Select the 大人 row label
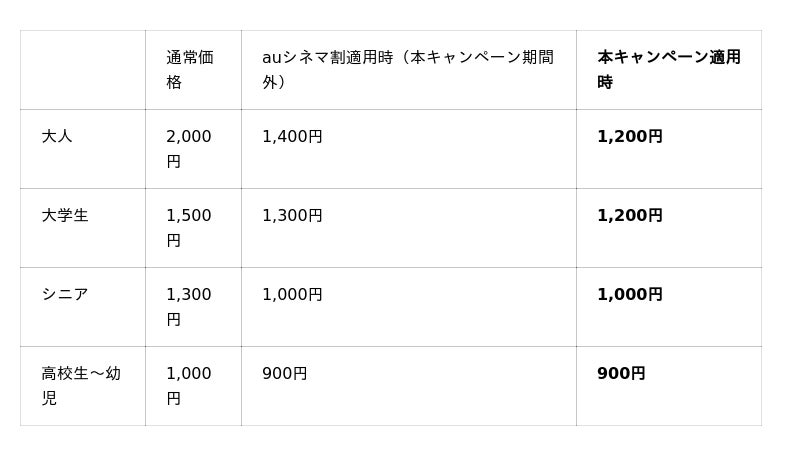 tap(57, 136)
